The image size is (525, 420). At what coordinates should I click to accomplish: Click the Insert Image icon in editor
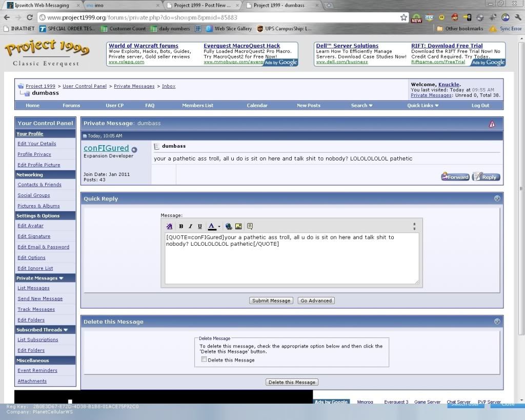238,227
